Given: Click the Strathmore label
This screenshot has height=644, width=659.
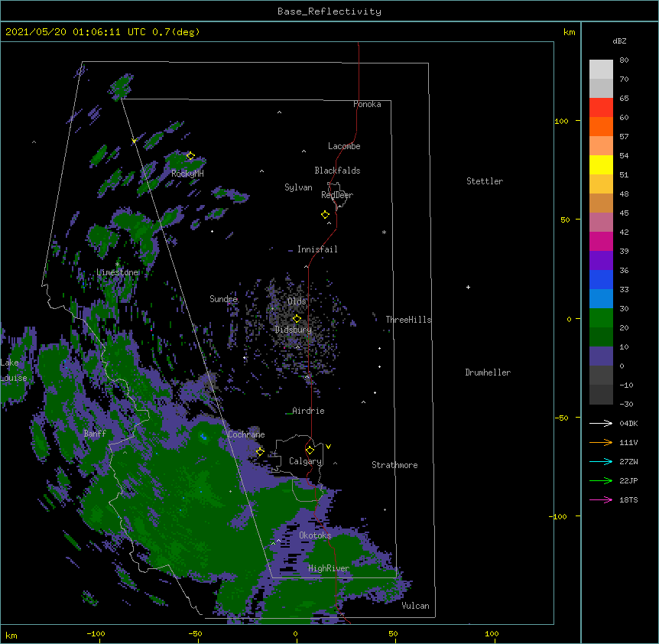Looking at the screenshot, I should click(x=394, y=465).
